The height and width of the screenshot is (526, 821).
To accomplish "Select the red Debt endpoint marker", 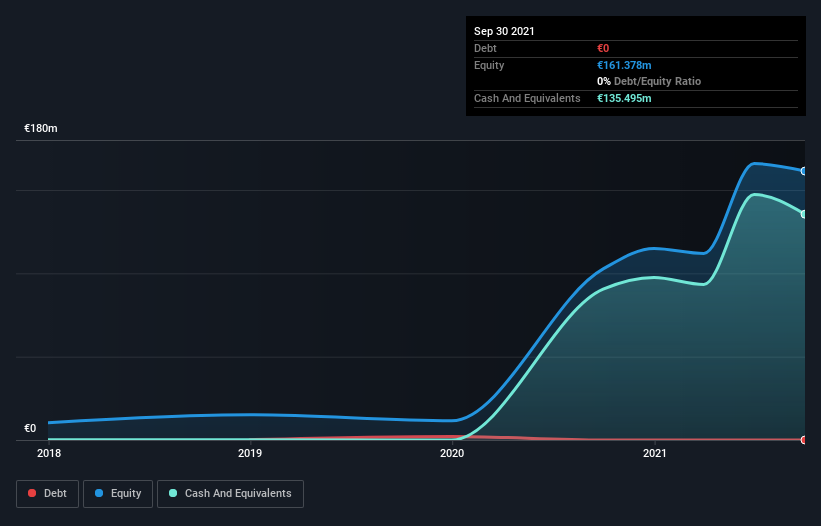I will [x=804, y=440].
